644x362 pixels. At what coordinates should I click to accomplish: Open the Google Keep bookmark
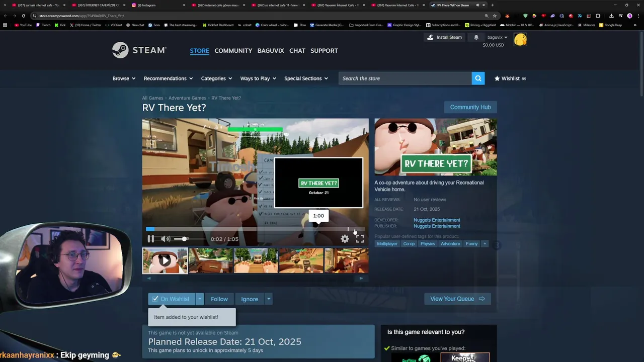click(610, 25)
